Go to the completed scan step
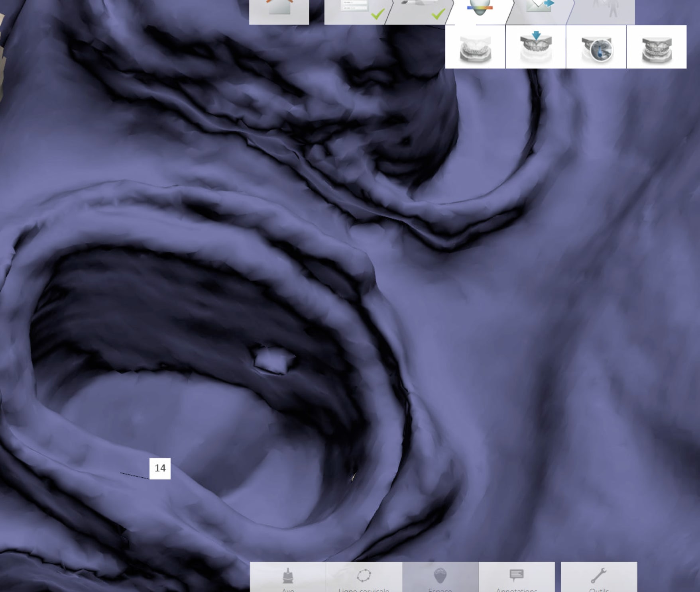This screenshot has height=592, width=700. 419,10
